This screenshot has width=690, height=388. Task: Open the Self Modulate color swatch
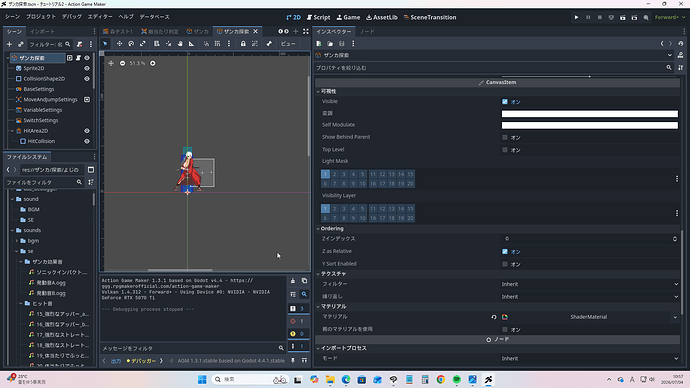590,125
